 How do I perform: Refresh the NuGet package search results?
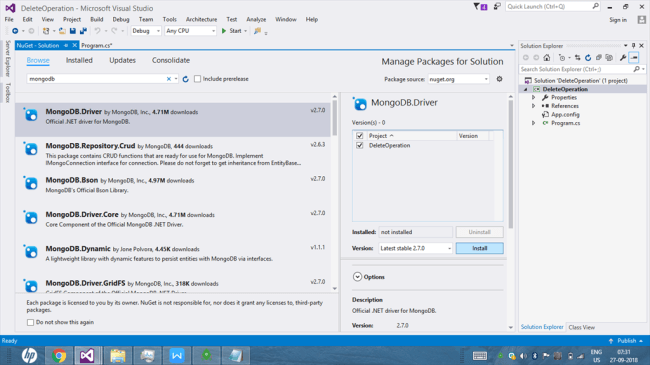coord(186,79)
